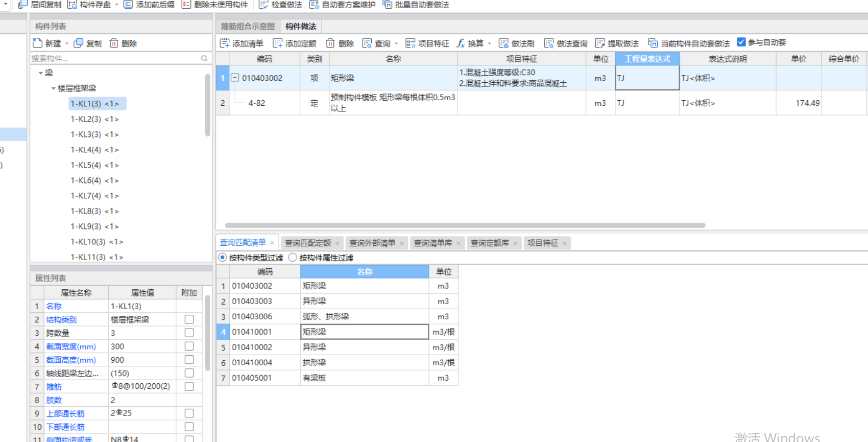Viewport: 868px width, 442px height.
Task: Click the horizontal scrollbar under the 做法 table
Action: 465,225
